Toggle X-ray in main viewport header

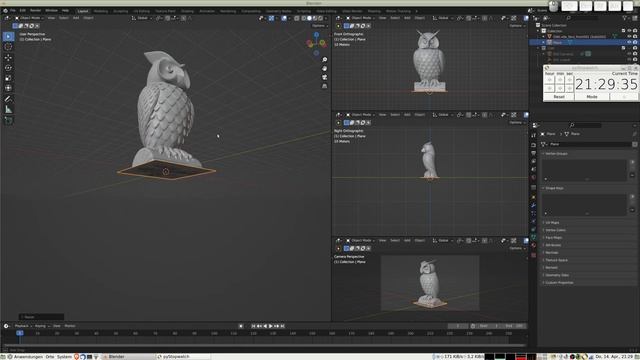coord(297,18)
